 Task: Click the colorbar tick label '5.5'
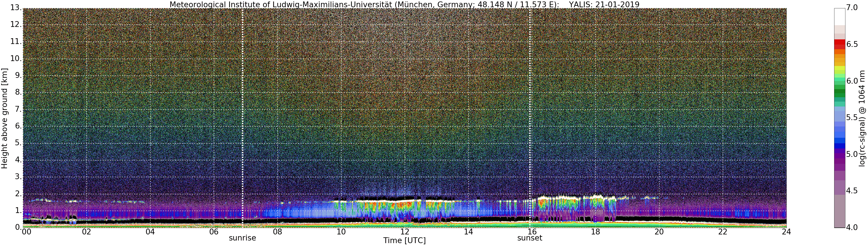[x=852, y=118]
